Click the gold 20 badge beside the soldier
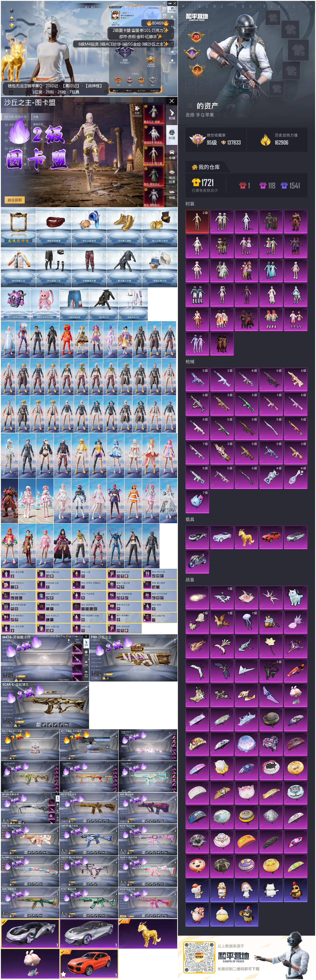This screenshot has height=980, width=316. (x=196, y=37)
